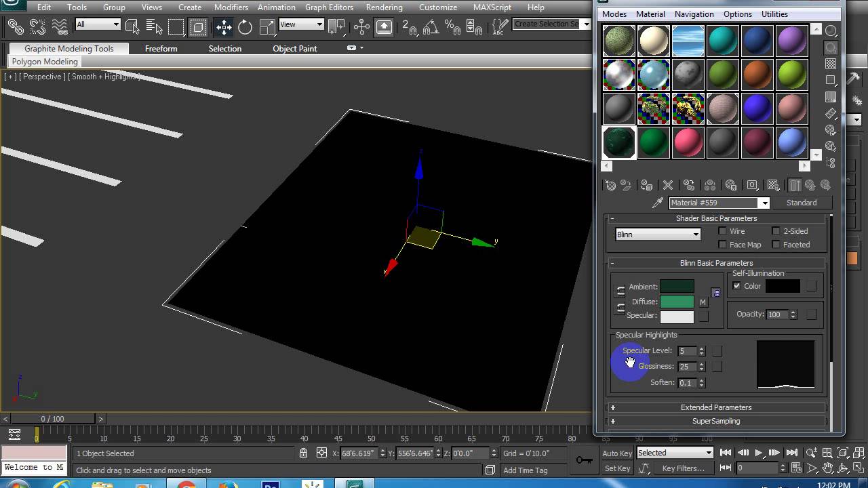
Task: Click Get Material icon in Material Editor
Action: [610, 185]
